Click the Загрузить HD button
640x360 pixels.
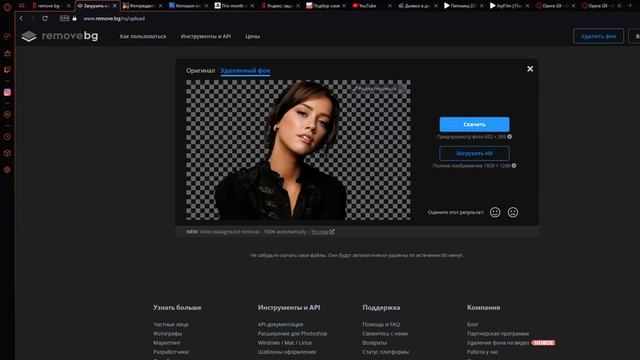474,153
